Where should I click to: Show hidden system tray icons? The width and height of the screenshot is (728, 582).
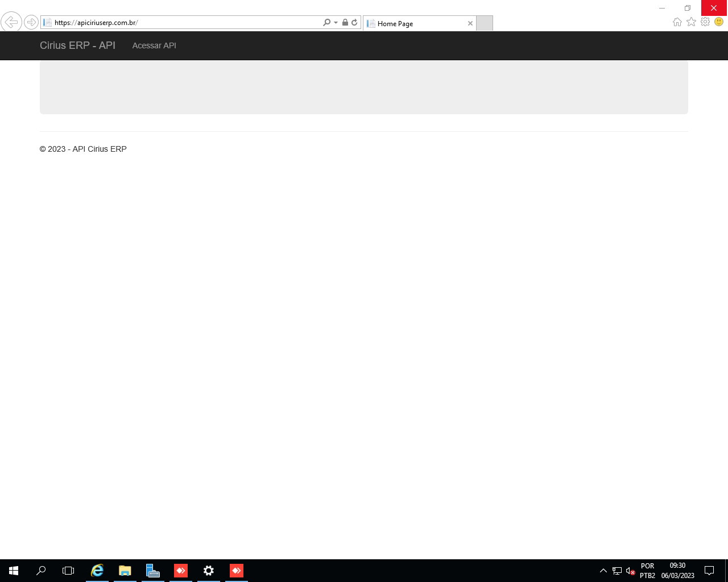(603, 571)
